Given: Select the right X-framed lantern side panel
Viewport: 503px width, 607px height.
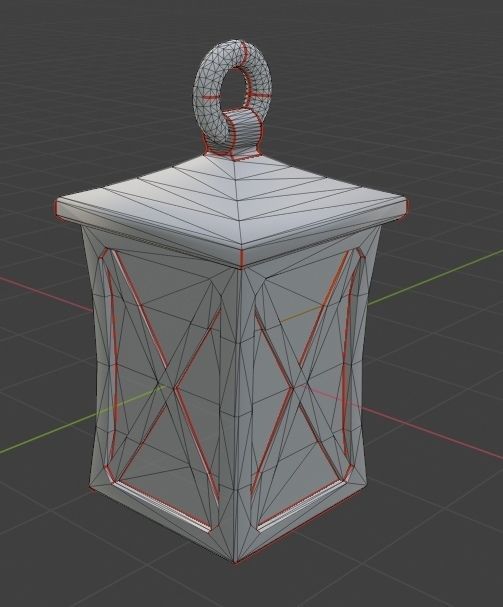Looking at the screenshot, I should (306, 387).
